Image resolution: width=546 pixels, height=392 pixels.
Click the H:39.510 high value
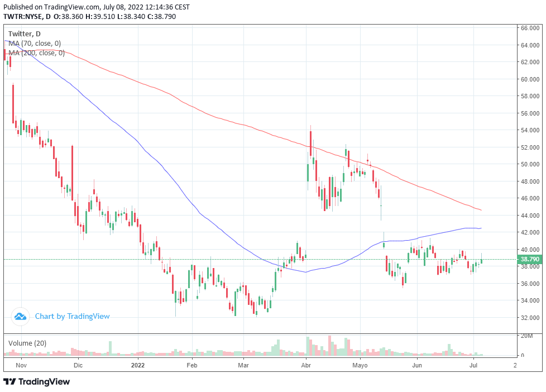tap(100, 16)
